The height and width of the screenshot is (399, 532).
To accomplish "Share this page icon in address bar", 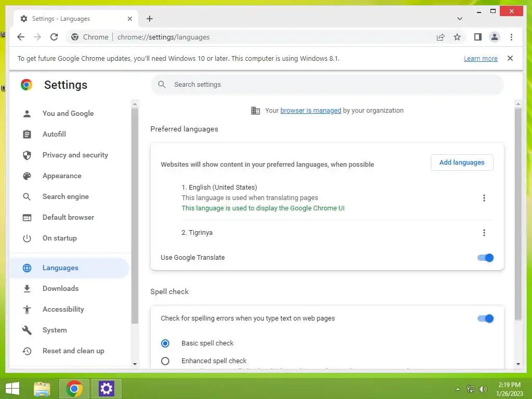I will (441, 37).
